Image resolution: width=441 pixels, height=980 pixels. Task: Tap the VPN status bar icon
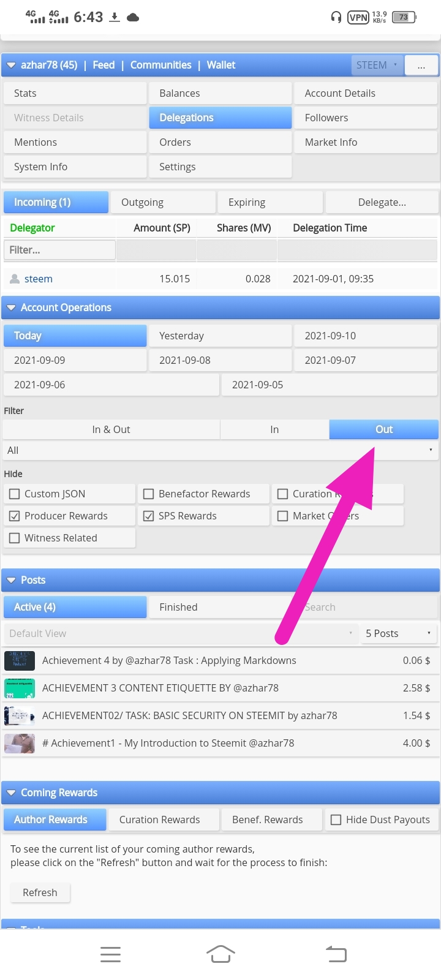358,17
